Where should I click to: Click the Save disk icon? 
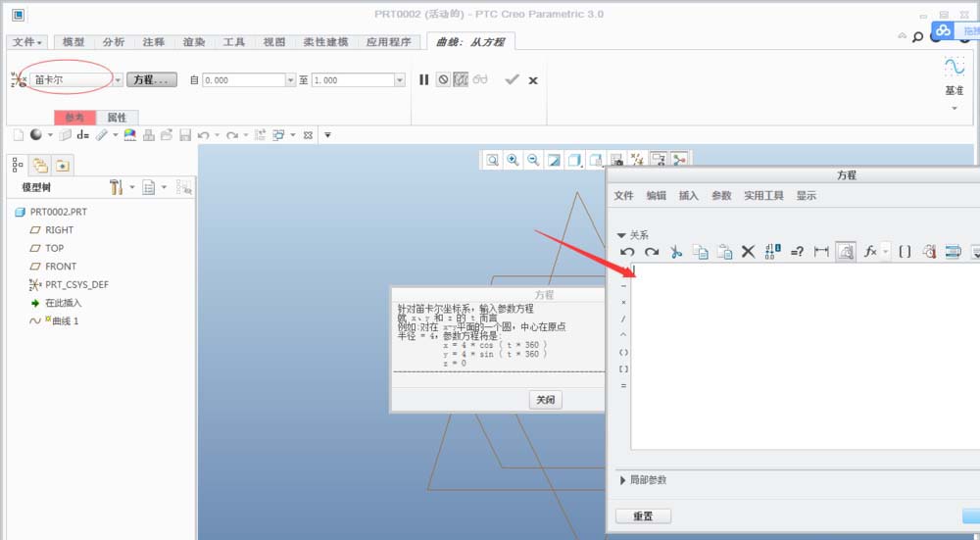pyautogui.click(x=185, y=135)
